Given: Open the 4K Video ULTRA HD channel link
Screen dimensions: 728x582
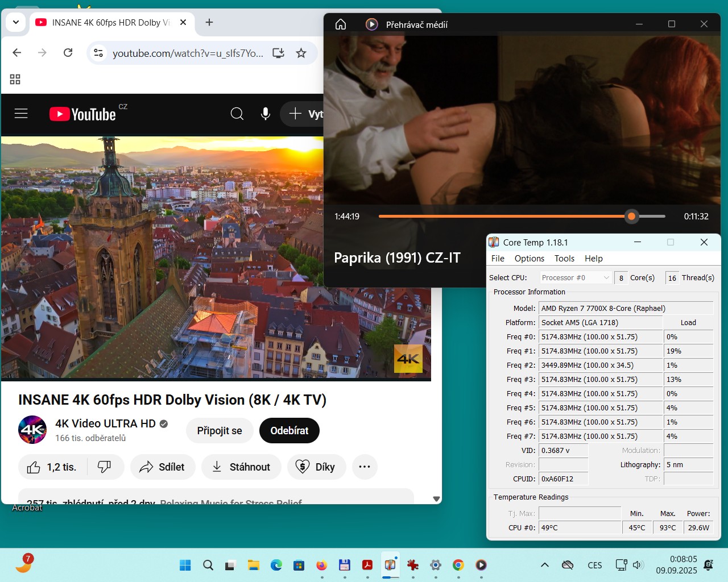Looking at the screenshot, I should click(105, 423).
